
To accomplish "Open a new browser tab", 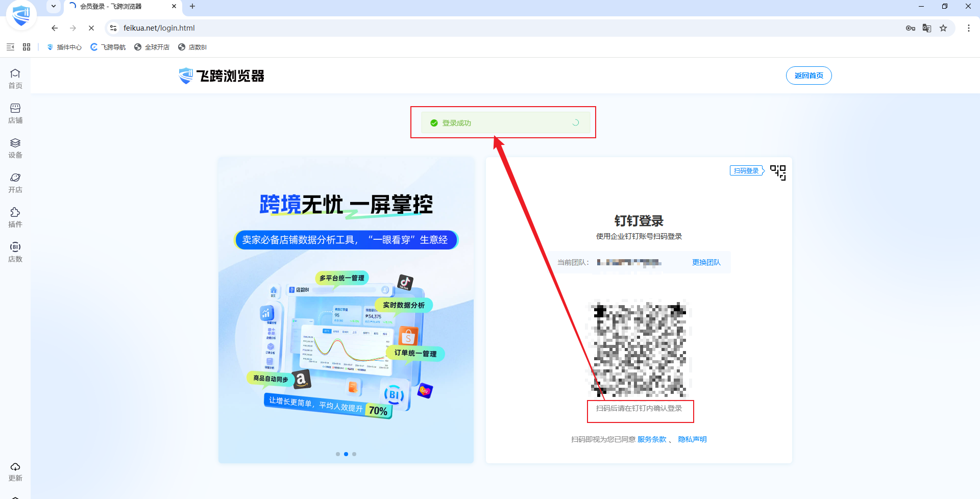I will point(192,6).
